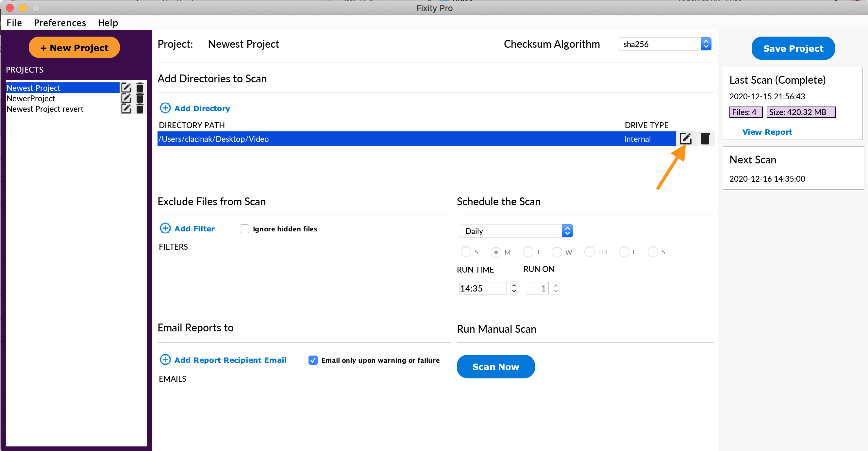
Task: Delete NewerProject using trash icon
Action: coord(140,98)
